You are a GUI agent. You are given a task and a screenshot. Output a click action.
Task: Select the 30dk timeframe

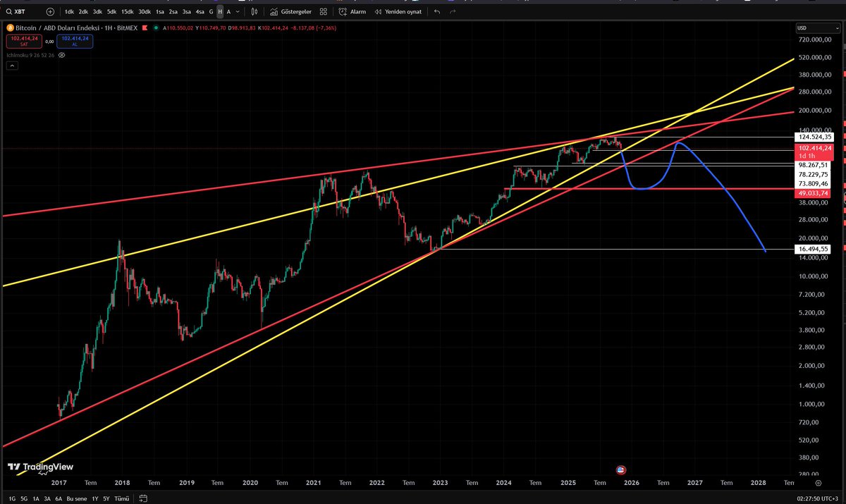tap(145, 12)
